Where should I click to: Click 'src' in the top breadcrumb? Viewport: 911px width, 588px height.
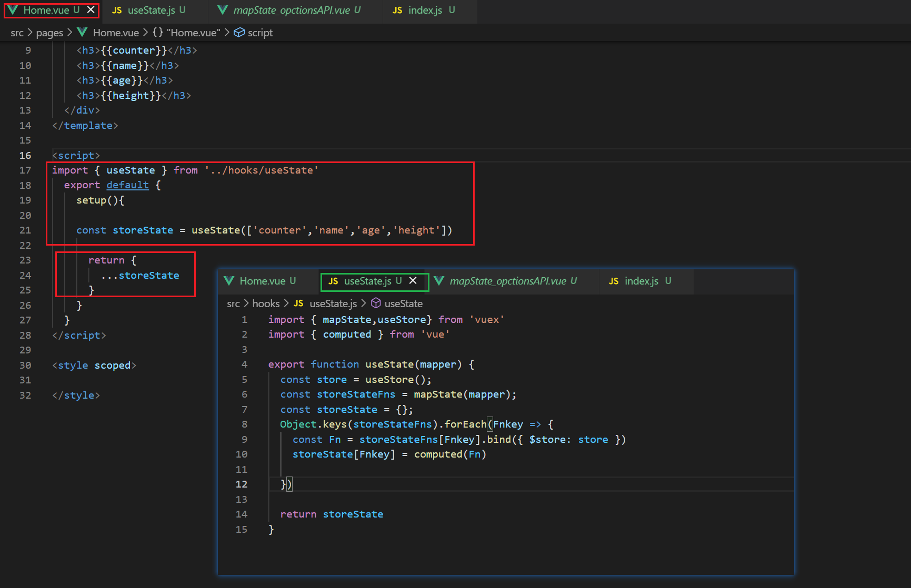[17, 33]
